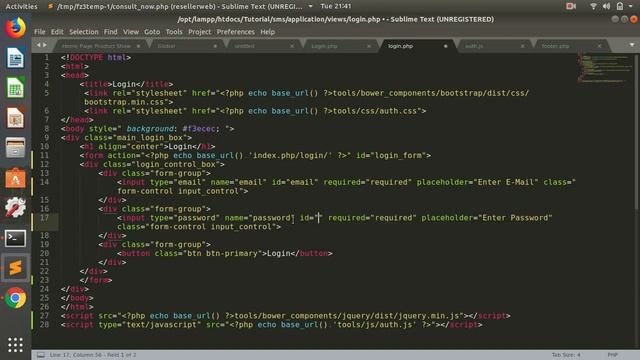Click the unsaved dot on active login.php tab

click(x=446, y=46)
